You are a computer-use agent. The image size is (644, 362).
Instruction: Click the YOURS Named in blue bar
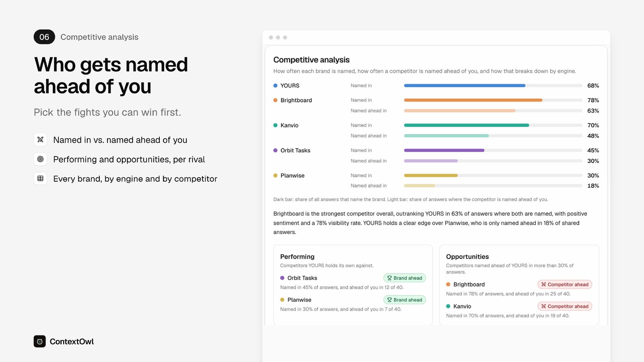click(464, 86)
